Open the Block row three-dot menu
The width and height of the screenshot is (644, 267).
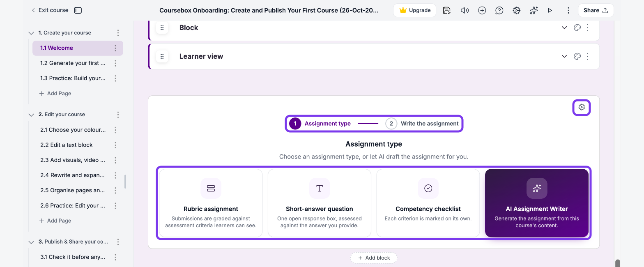[x=588, y=28]
